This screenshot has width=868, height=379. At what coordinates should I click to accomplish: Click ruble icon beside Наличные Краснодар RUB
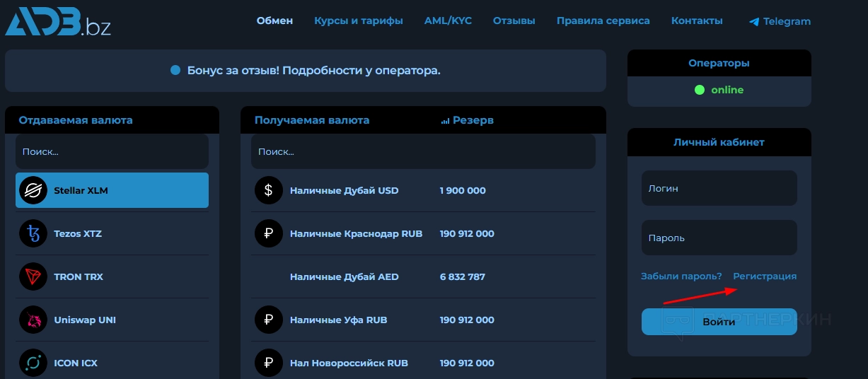click(x=268, y=233)
